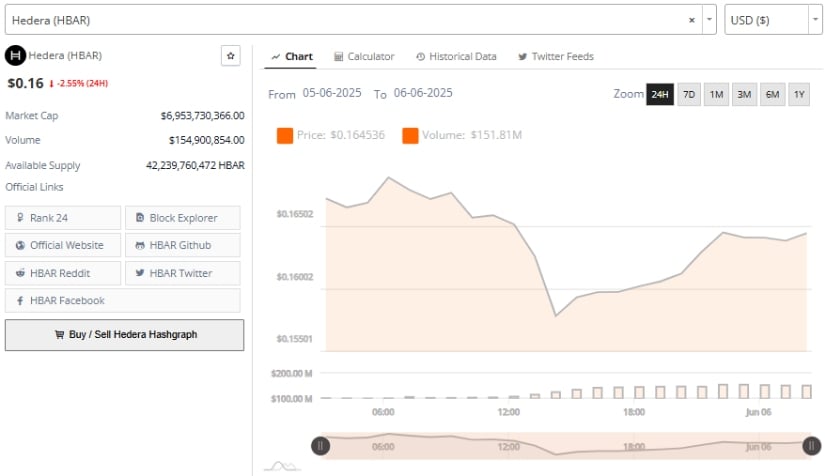
Task: Open HBAR Twitter profile
Action: click(183, 273)
